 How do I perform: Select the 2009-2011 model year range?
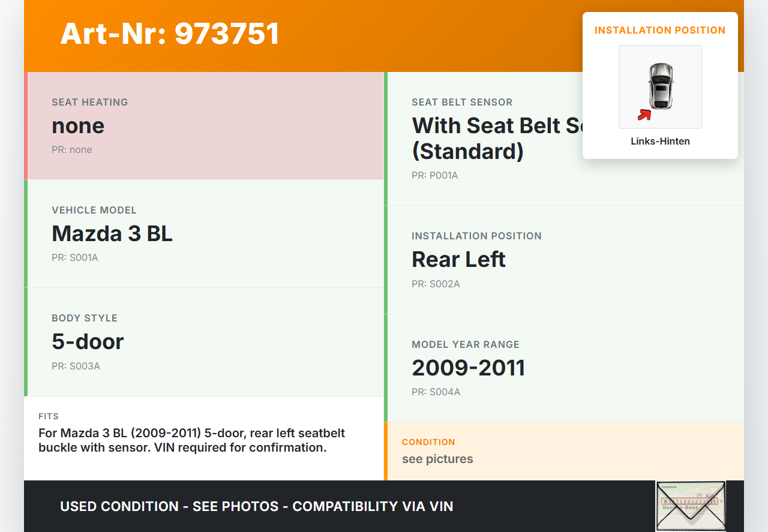tap(468, 368)
